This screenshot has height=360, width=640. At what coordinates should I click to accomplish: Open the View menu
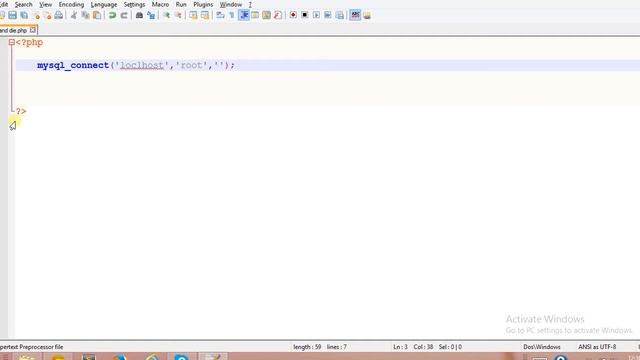(45, 4)
